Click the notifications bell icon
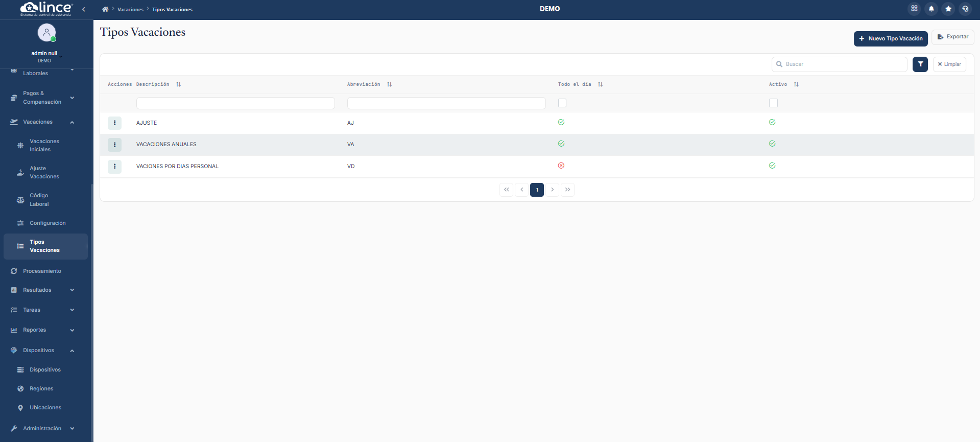Image resolution: width=980 pixels, height=442 pixels. click(931, 9)
